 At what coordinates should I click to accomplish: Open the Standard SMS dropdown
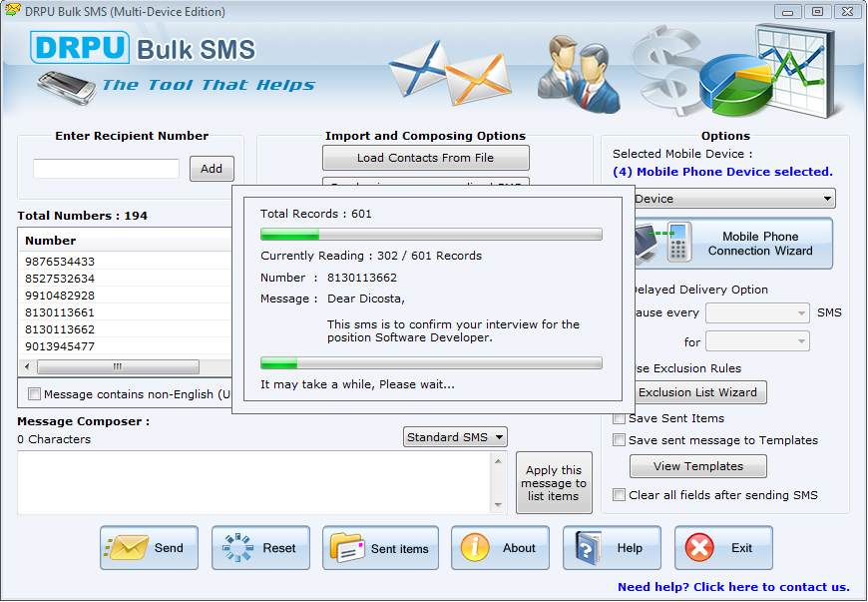(455, 437)
